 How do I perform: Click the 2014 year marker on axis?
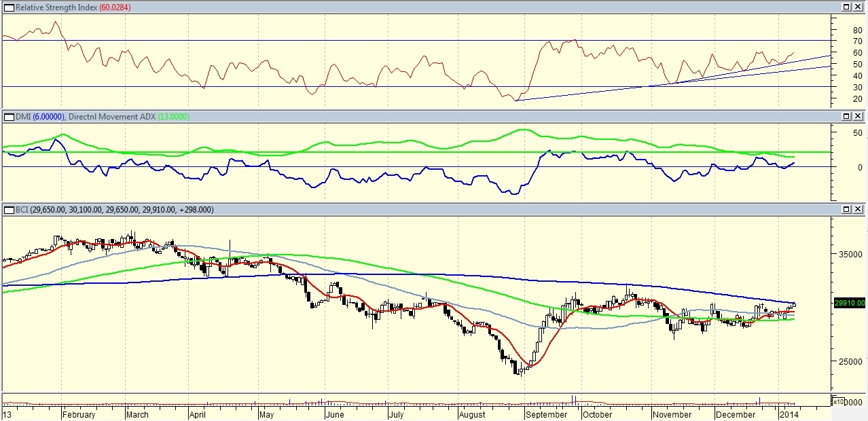coord(789,414)
